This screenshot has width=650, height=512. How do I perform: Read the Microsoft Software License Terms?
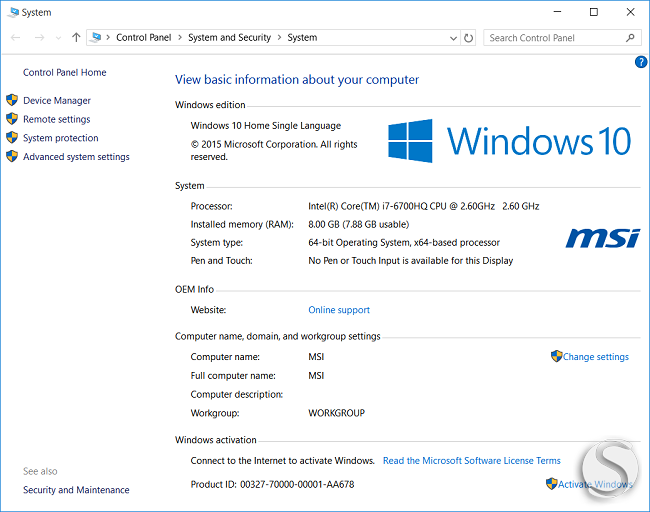click(472, 461)
